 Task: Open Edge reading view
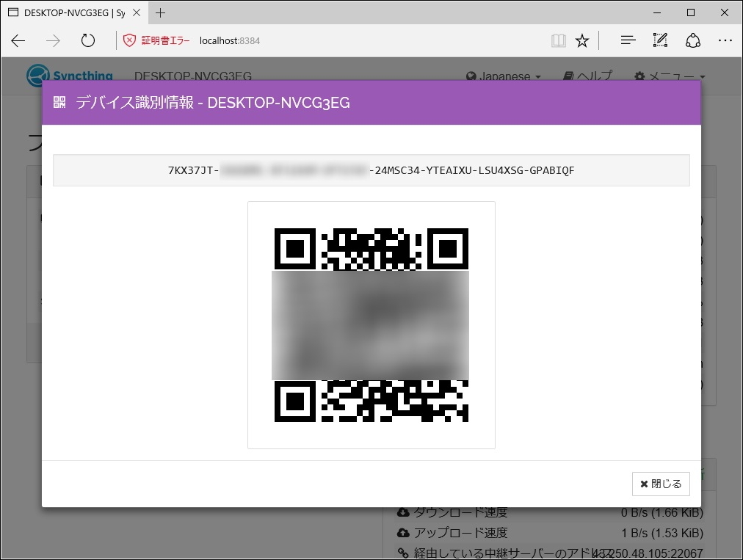[x=559, y=40]
